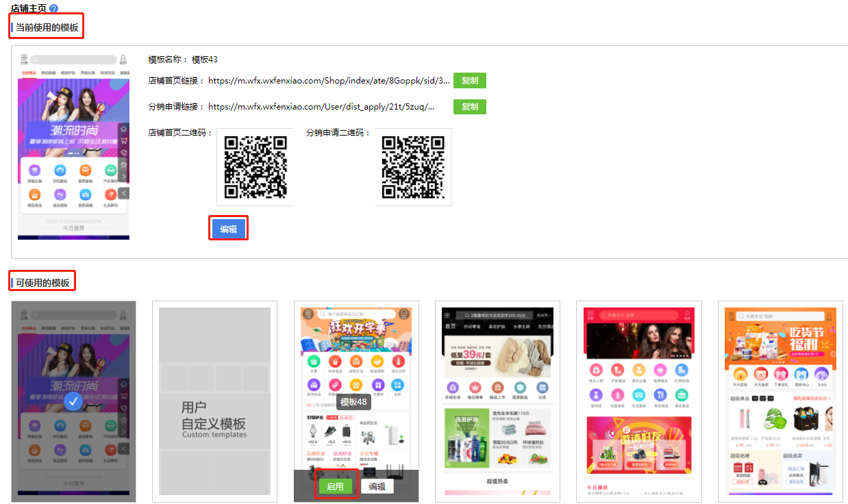Click 分类 grid icon in current template preview
Screen dimensions: 848x504
(x=24, y=60)
